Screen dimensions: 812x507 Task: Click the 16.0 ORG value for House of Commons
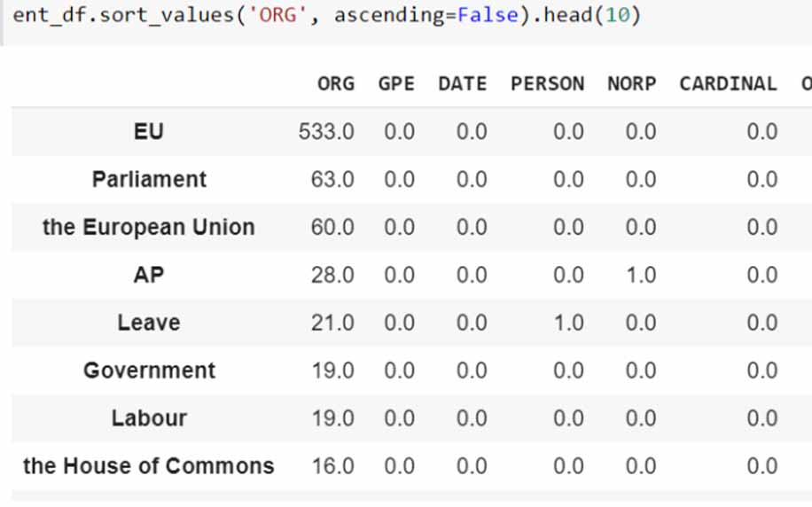tap(332, 466)
